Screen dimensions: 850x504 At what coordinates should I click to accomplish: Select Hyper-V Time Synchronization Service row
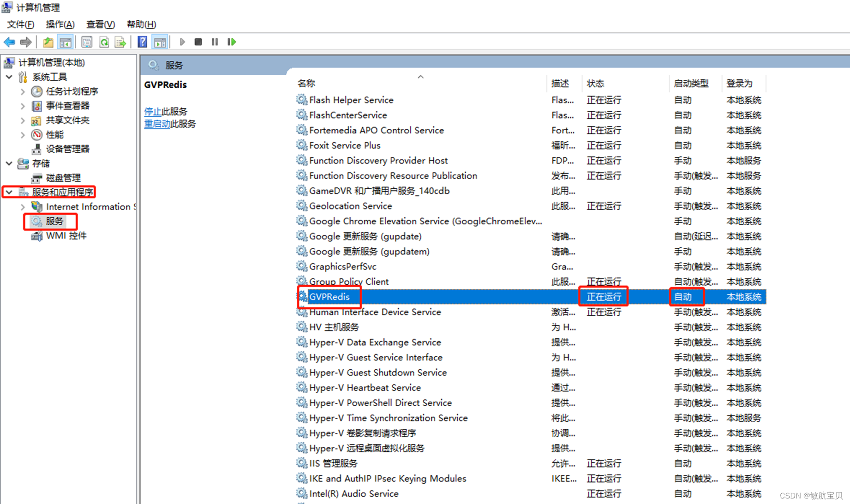[531, 418]
